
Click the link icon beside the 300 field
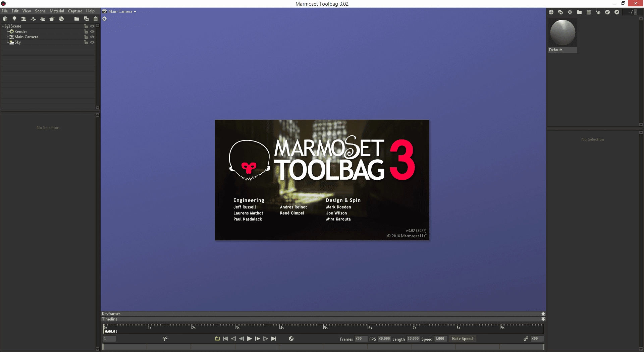click(x=526, y=339)
